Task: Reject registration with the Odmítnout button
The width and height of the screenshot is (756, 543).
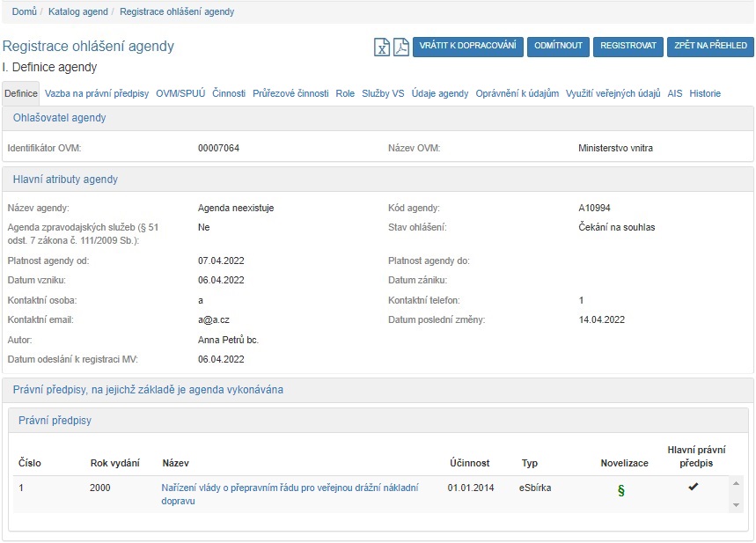Action: [x=559, y=46]
